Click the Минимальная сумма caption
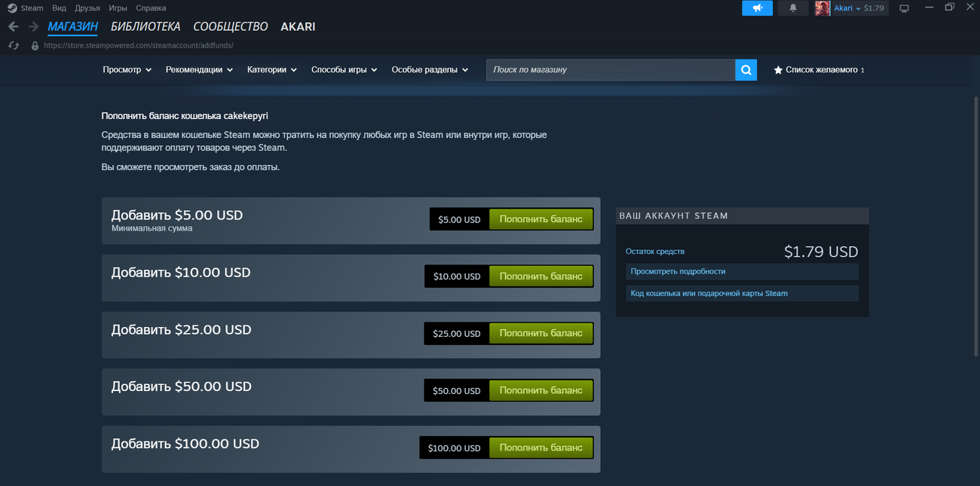This screenshot has width=980, height=486. (152, 228)
